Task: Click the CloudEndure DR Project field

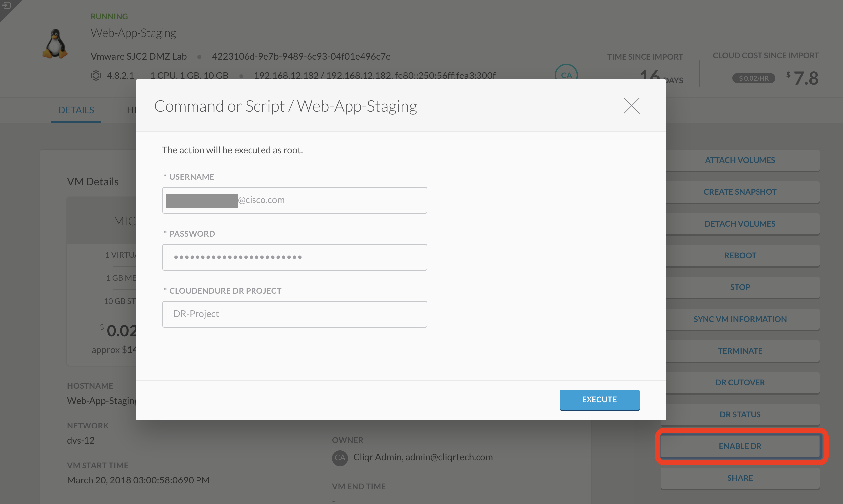Action: point(295,314)
